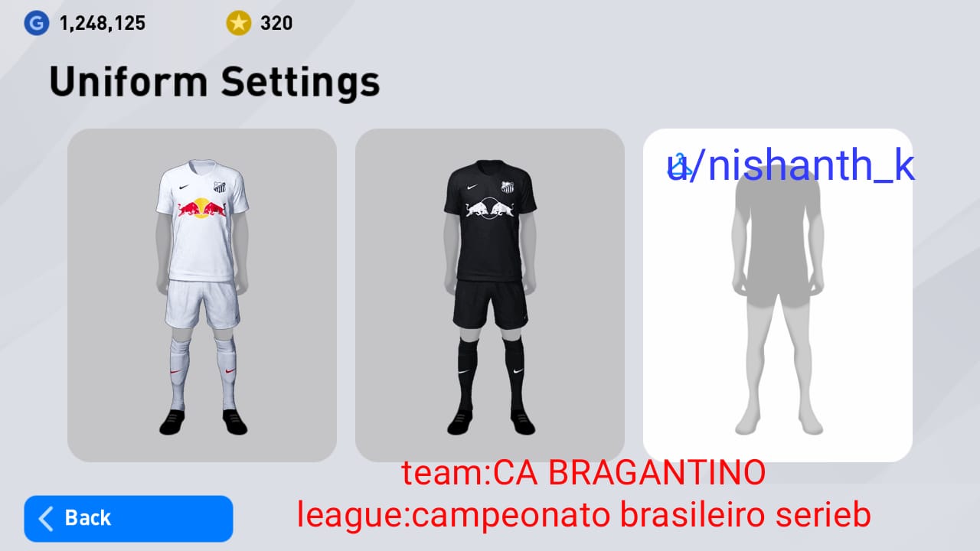Click the white shorts on the home kit

click(x=202, y=304)
